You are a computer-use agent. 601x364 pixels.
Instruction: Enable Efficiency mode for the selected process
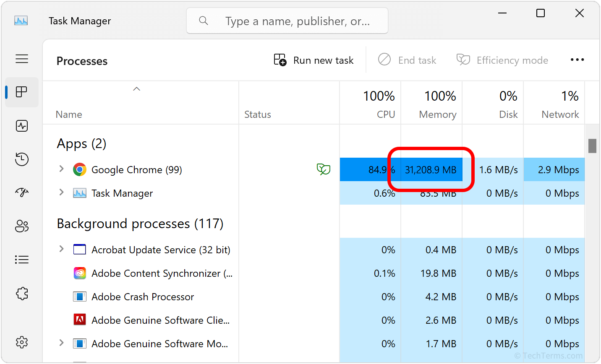(502, 60)
